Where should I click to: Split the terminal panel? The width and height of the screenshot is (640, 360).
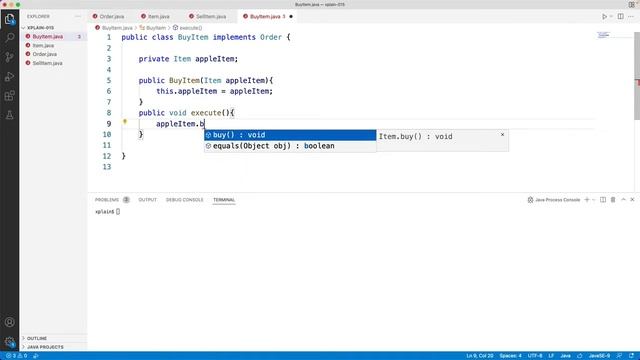(x=603, y=200)
